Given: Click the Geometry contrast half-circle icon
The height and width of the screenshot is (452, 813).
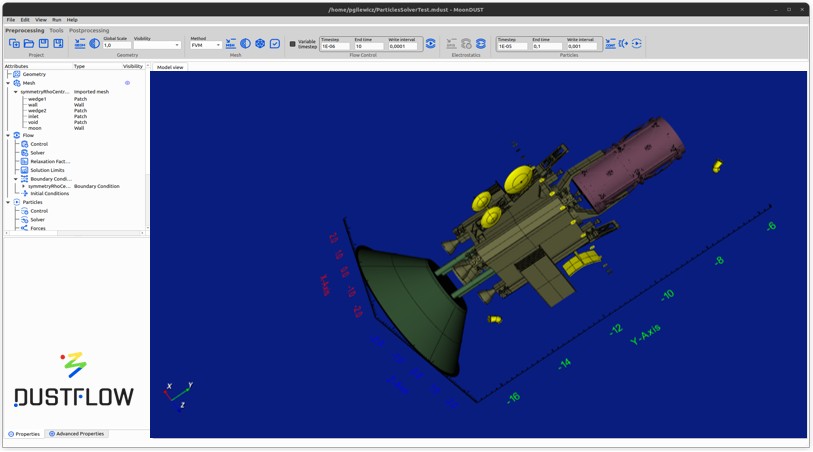Looking at the screenshot, I should (94, 44).
